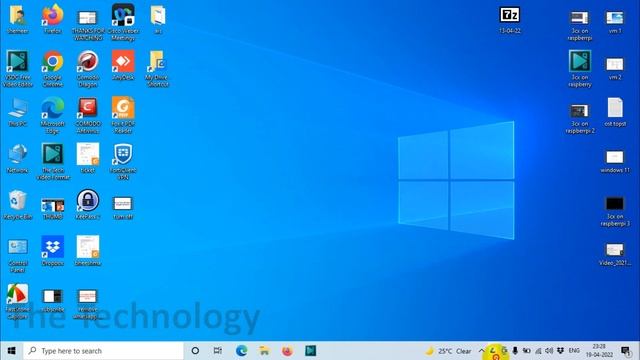The height and width of the screenshot is (360, 640).
Task: Select the My Drive Shortcut folder
Action: point(158,68)
